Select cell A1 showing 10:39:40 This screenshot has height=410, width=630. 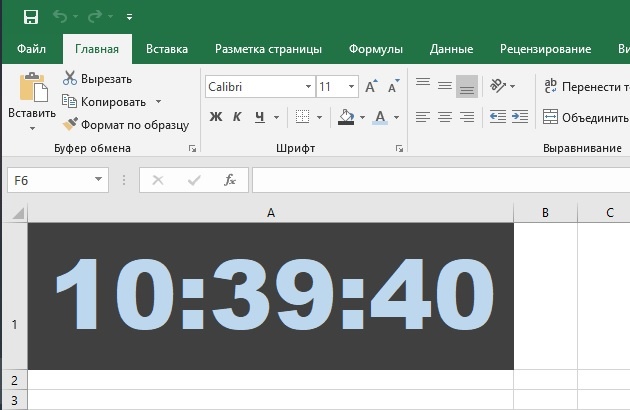tap(271, 296)
